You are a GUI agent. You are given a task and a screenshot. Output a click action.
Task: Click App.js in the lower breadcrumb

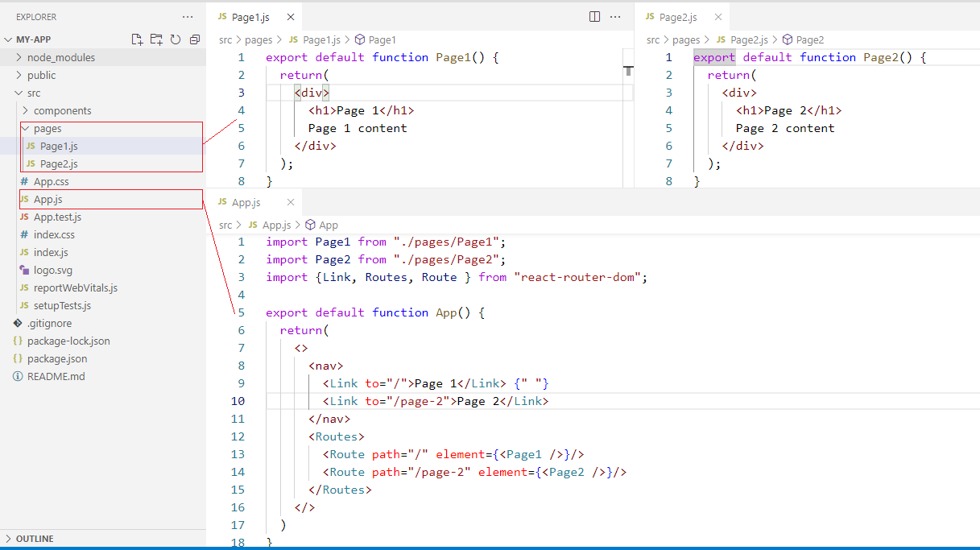[276, 225]
